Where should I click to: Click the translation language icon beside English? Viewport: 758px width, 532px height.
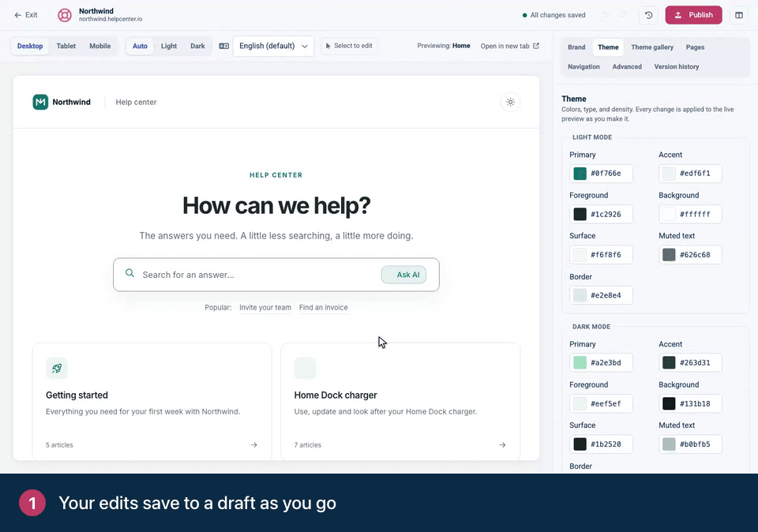[x=223, y=46]
